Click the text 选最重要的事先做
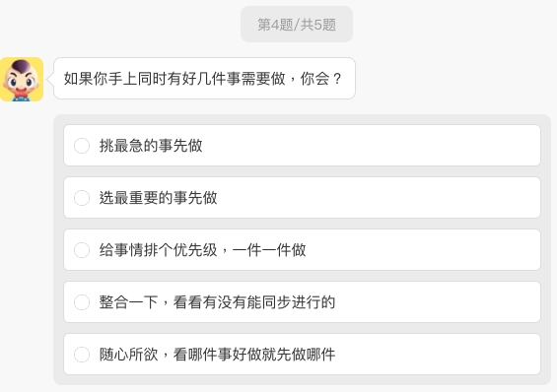 158,198
